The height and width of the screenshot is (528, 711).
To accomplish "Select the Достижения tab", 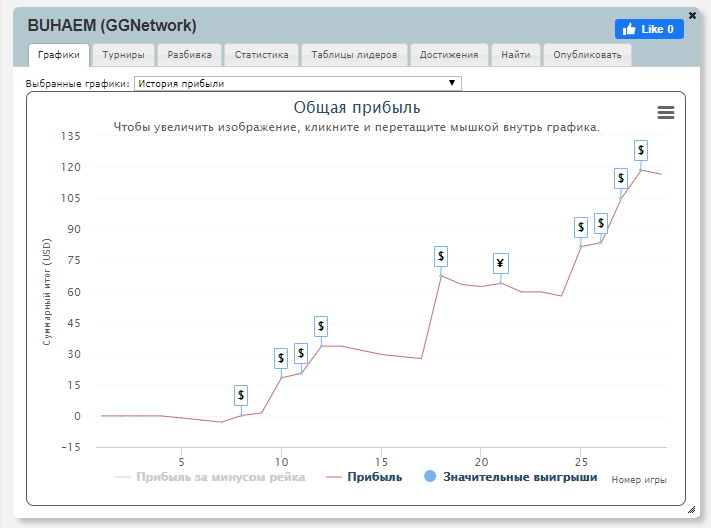I will [x=449, y=55].
